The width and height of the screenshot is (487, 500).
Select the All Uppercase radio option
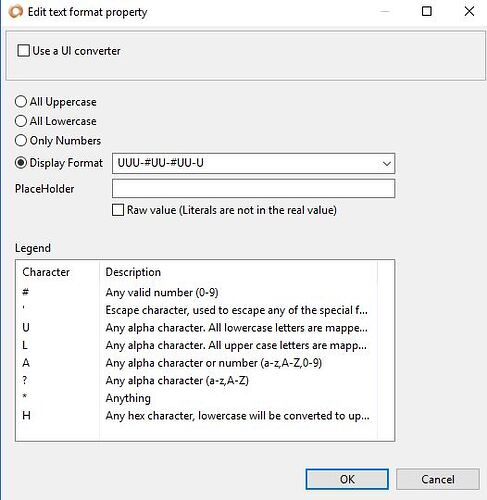[21, 101]
